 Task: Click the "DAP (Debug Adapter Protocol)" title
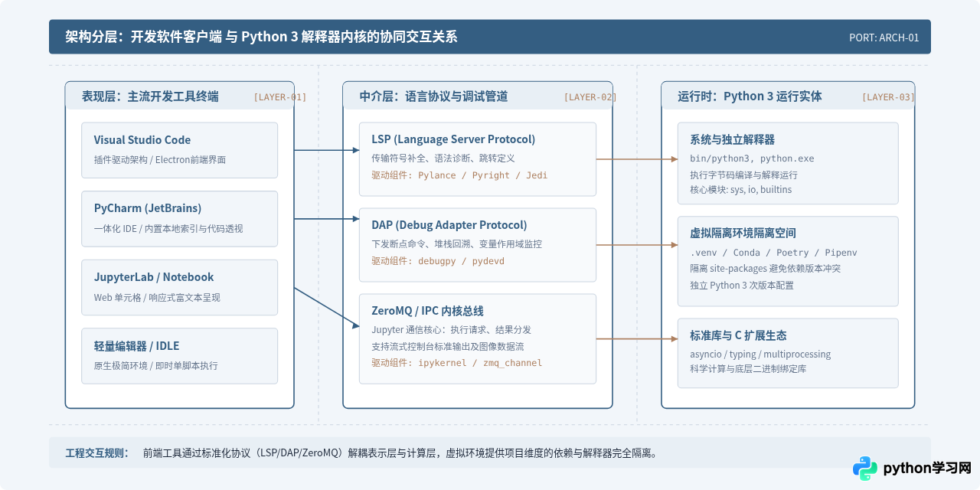coord(449,225)
